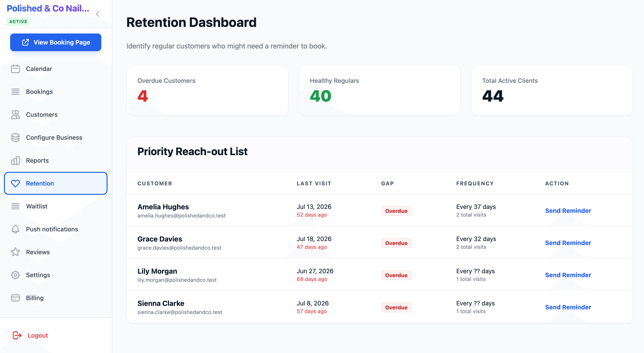Click the Overdue Customers stat card

(x=207, y=91)
